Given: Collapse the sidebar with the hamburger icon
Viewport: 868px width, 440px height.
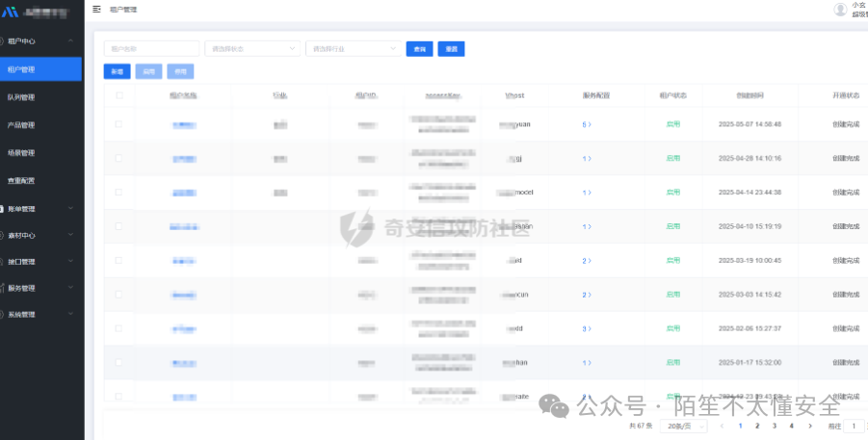Looking at the screenshot, I should 97,9.
